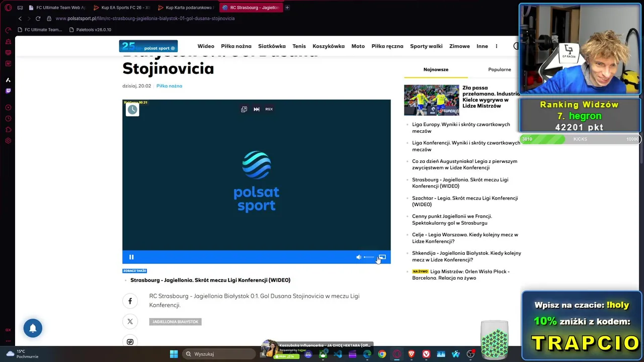Image resolution: width=644 pixels, height=362 pixels.
Task: Click the RGX label in the player
Action: point(269,109)
